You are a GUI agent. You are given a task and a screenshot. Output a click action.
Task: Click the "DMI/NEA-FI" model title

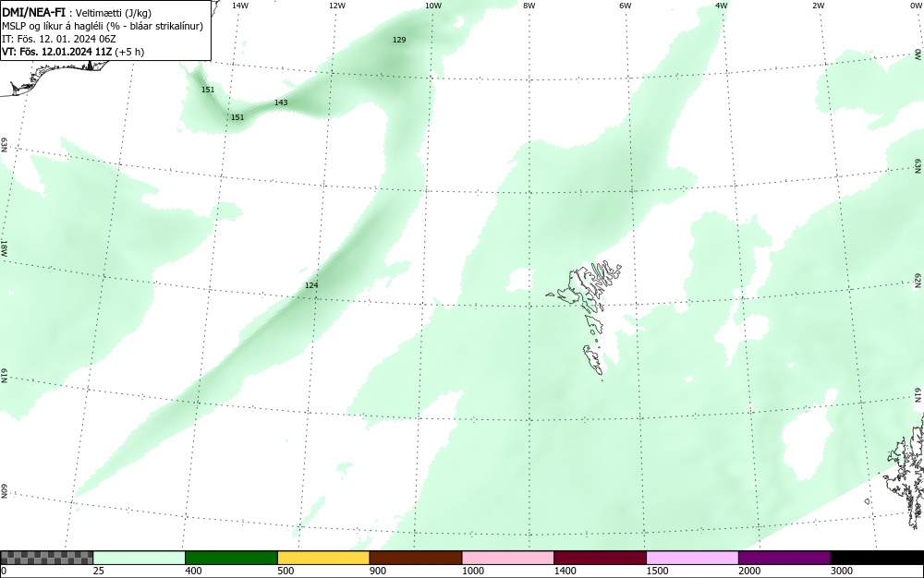(33, 12)
